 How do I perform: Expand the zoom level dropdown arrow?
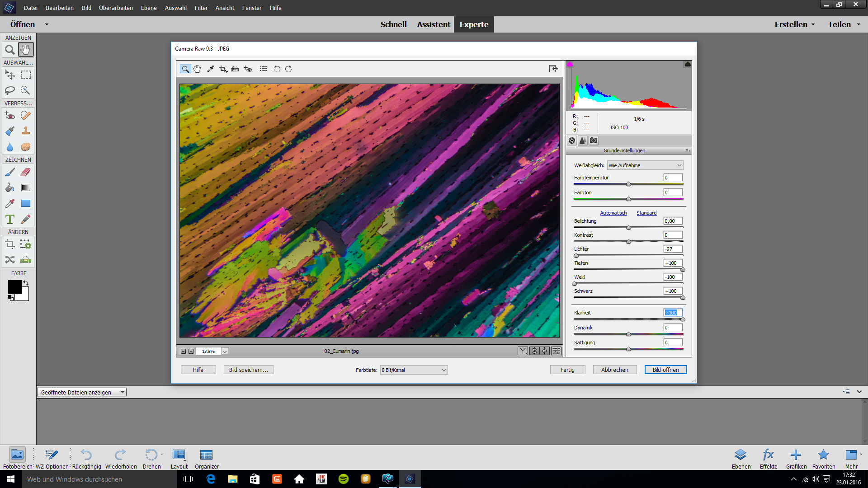pos(225,352)
